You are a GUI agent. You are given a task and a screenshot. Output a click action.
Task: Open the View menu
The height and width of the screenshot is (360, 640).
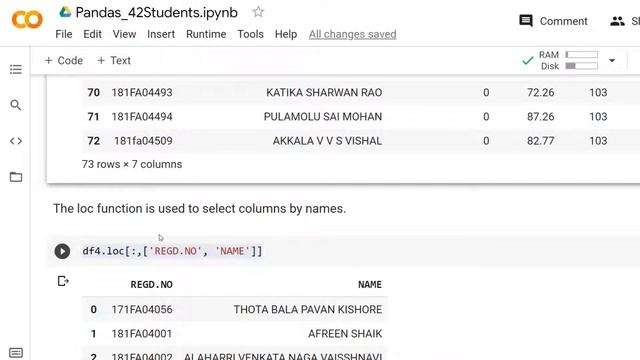coord(124,34)
